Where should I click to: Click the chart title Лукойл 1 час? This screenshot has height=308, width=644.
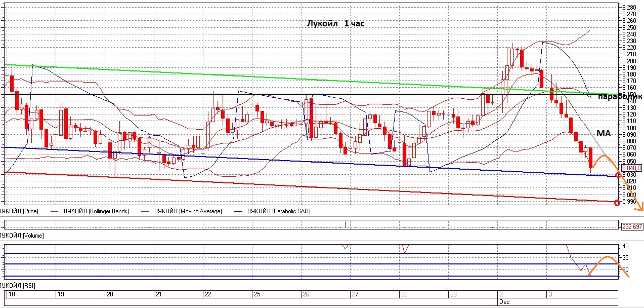point(335,24)
